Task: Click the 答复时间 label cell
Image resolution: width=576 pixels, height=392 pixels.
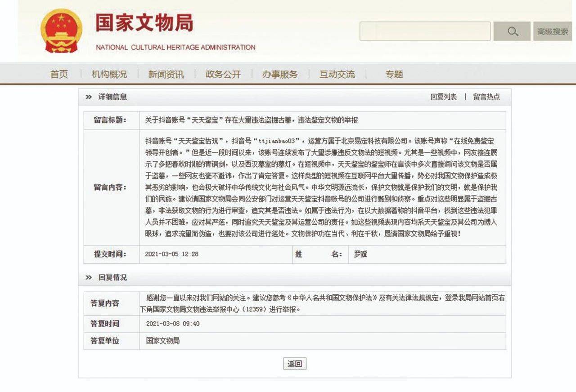Action: 112,324
